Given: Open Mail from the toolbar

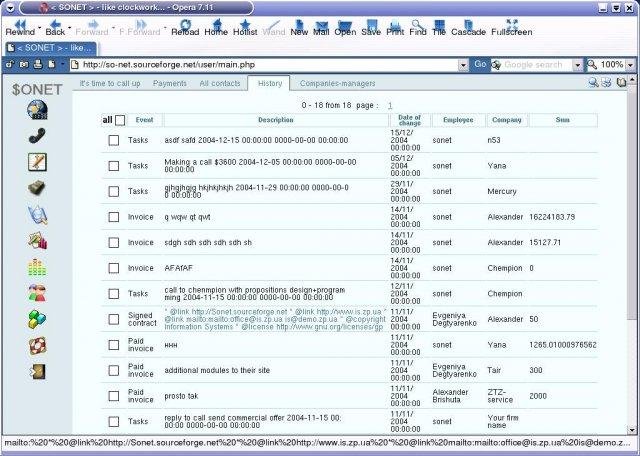Looking at the screenshot, I should pos(321,28).
